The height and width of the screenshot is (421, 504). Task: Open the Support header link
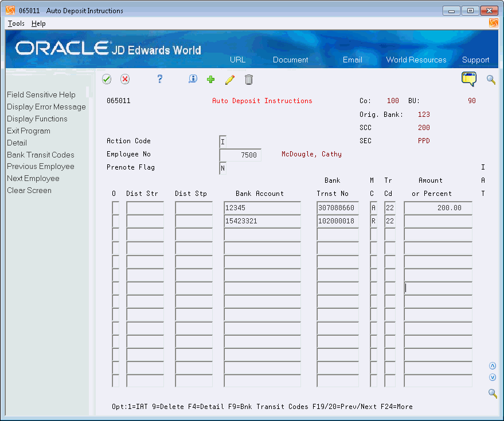point(475,60)
